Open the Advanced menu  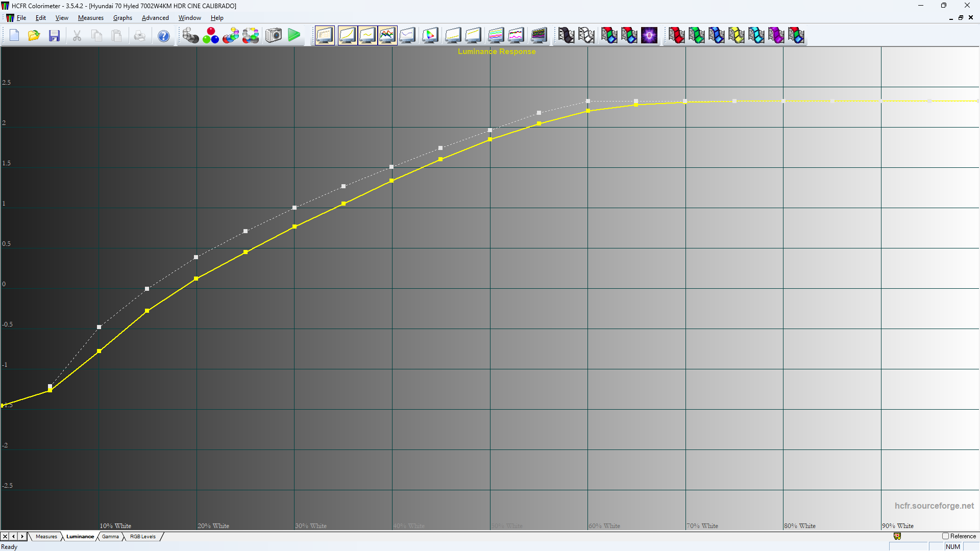coord(155,17)
